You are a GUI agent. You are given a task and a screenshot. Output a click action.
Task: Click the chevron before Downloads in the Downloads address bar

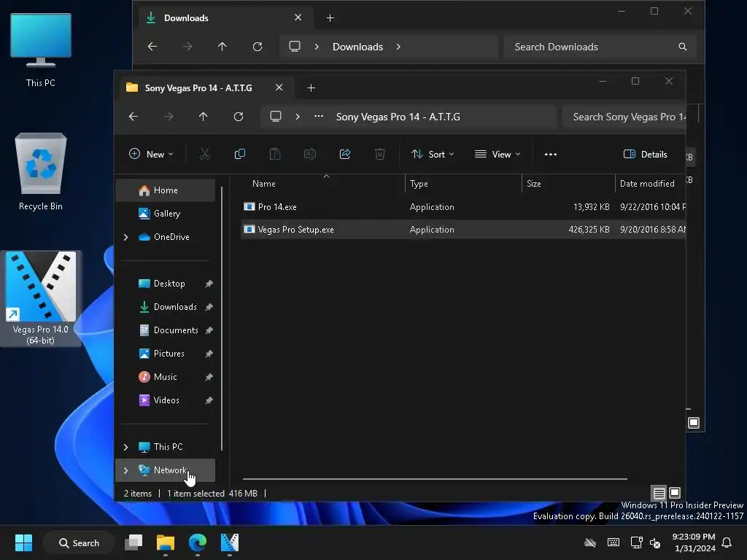(x=317, y=47)
